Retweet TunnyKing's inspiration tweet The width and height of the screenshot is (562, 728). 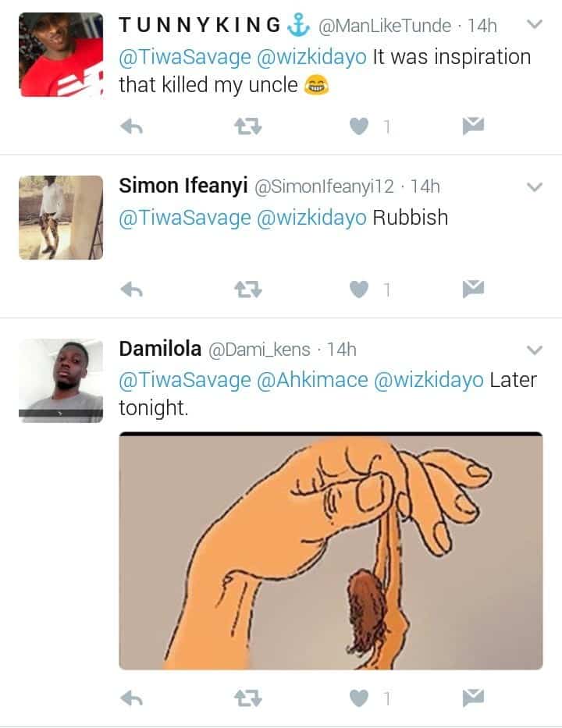248,126
